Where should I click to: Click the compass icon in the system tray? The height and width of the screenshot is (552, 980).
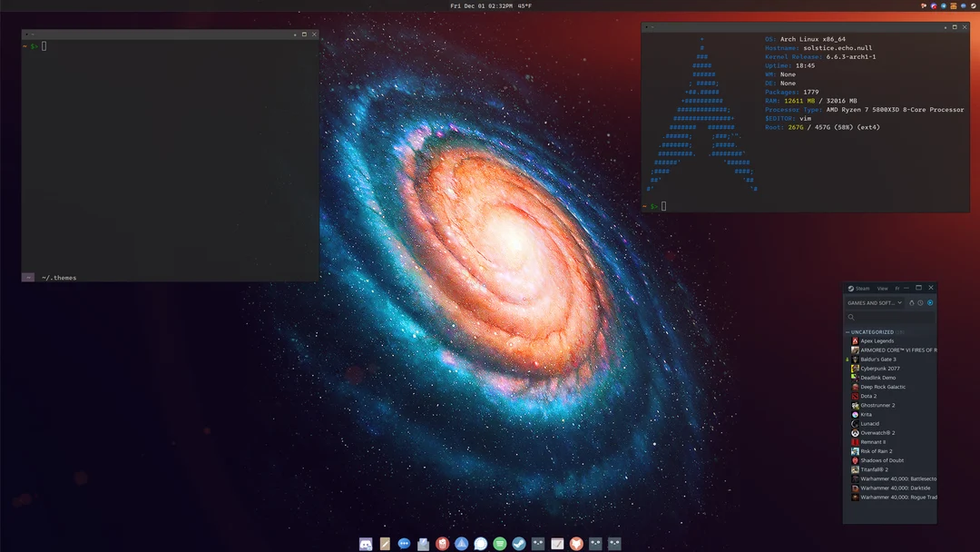[943, 5]
